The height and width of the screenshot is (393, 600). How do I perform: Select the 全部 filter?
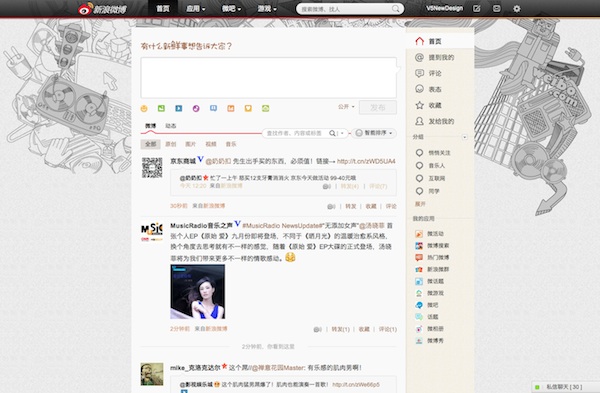[x=150, y=144]
